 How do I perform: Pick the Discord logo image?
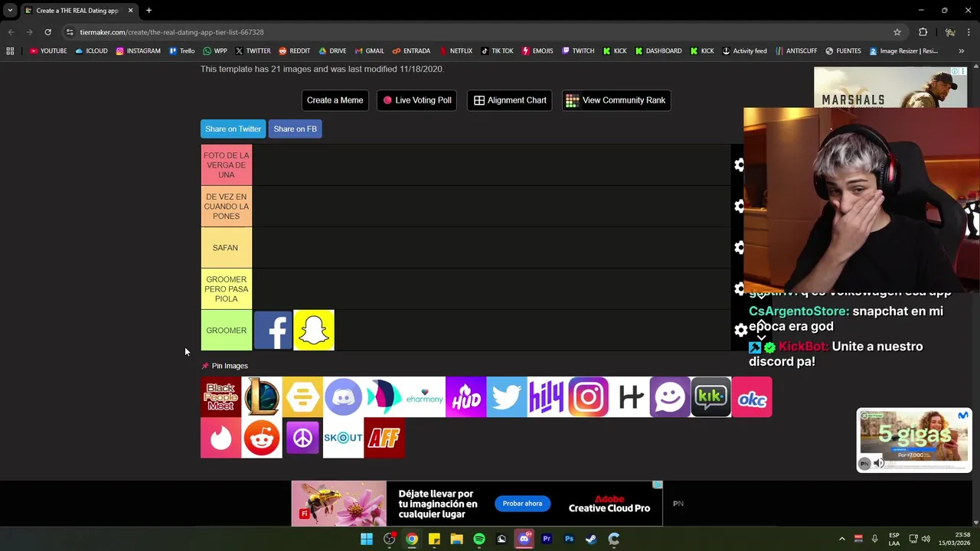coord(343,397)
